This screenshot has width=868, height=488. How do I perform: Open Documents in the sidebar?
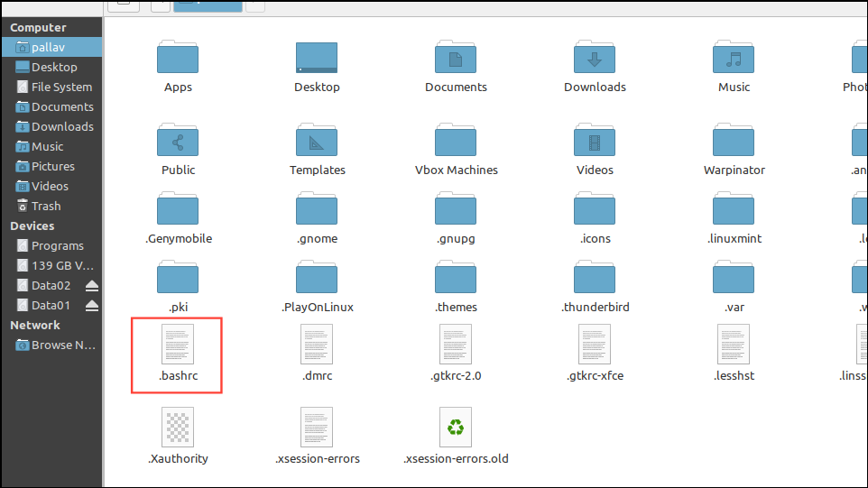52,106
